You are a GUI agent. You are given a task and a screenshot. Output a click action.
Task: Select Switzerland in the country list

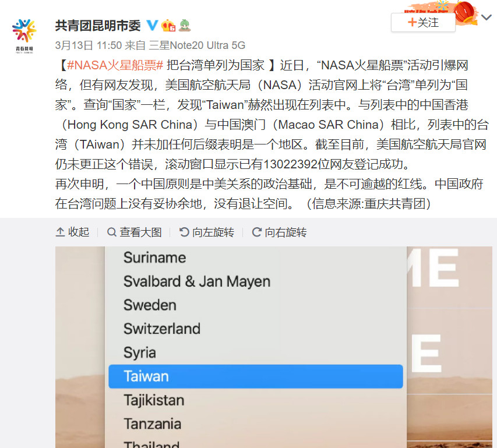161,329
